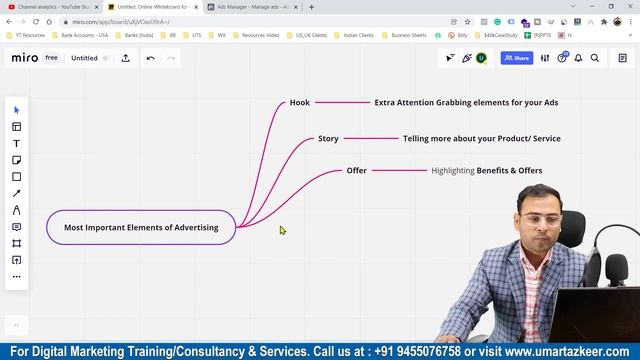This screenshot has height=360, width=640.
Task: Select 'Extra Attention Grabbing elements' node
Action: coord(466,102)
